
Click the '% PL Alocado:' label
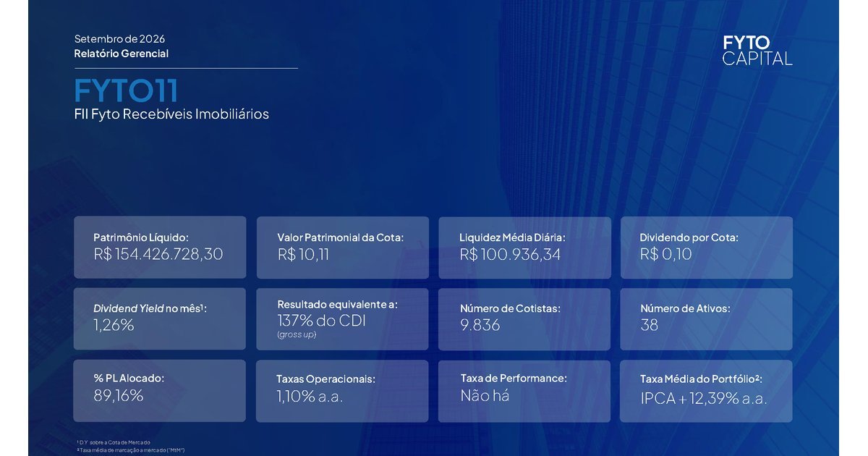pyautogui.click(x=129, y=378)
